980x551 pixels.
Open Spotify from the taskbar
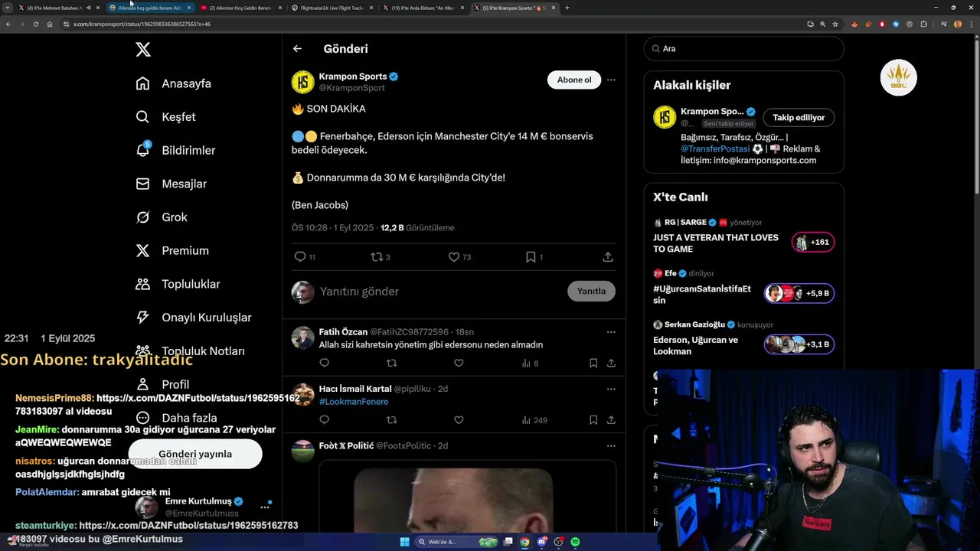click(x=575, y=542)
